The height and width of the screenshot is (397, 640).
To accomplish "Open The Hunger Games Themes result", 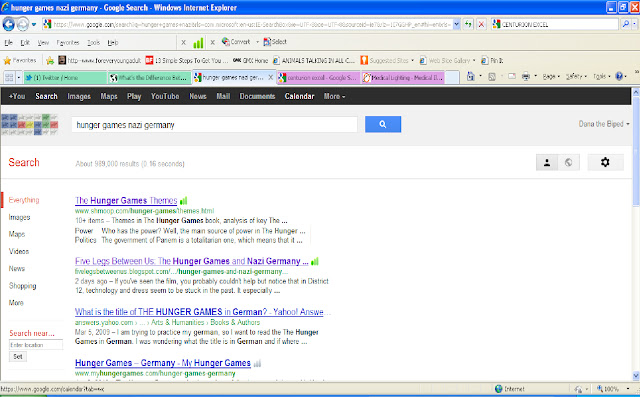I will coord(126,200).
